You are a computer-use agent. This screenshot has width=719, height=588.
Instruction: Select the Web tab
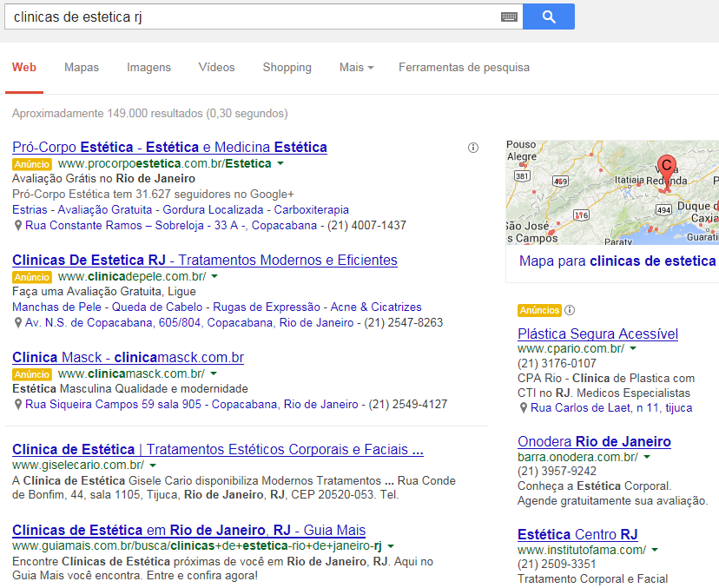point(24,68)
